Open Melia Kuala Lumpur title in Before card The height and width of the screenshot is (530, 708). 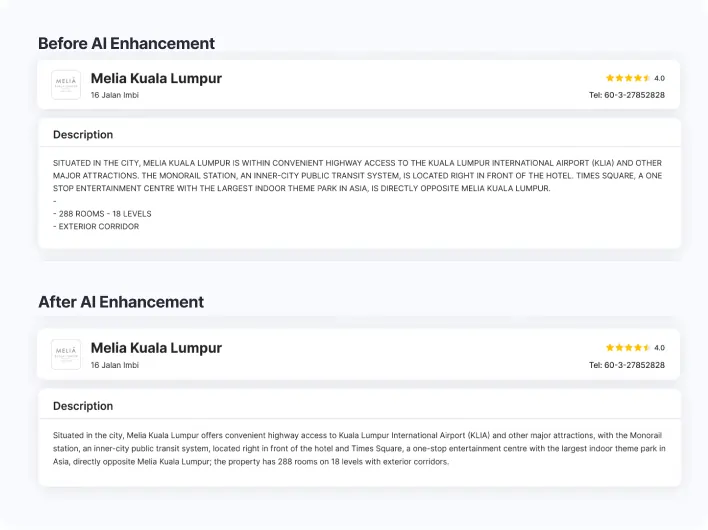click(156, 78)
